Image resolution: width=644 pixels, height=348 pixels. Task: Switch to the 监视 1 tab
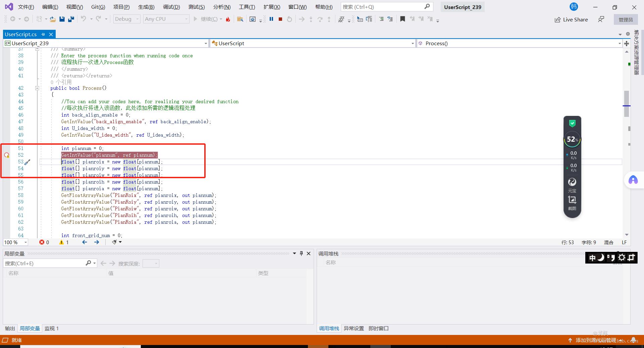(52, 328)
